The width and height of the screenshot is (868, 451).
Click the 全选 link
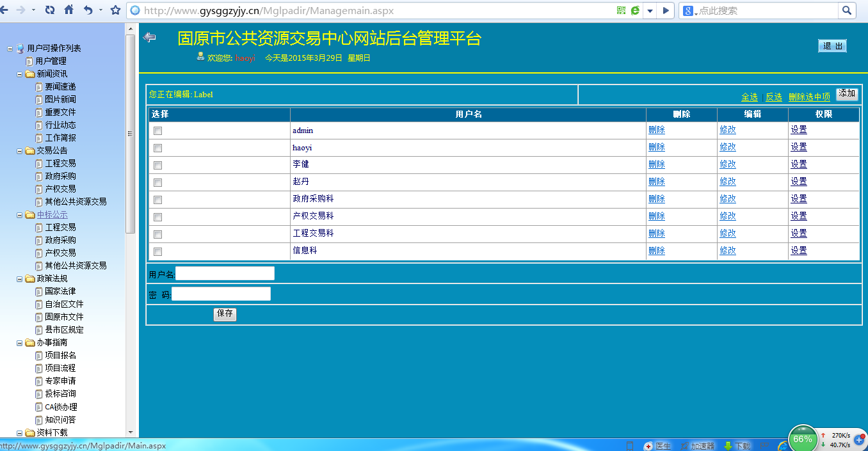click(x=750, y=97)
